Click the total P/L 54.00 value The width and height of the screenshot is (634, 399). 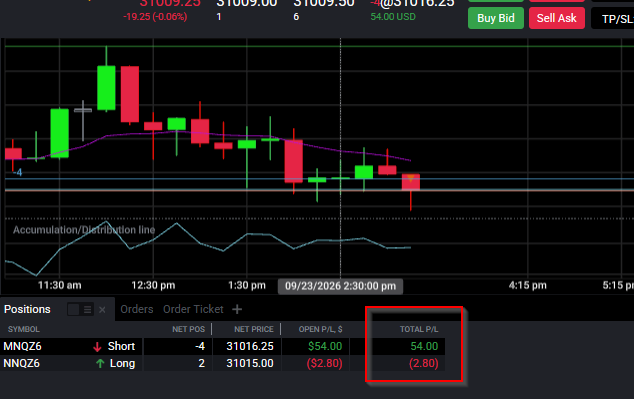point(424,346)
